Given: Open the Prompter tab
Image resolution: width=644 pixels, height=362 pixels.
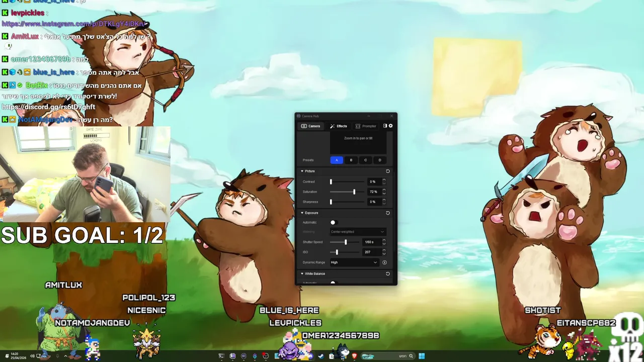Looking at the screenshot, I should [x=366, y=126].
